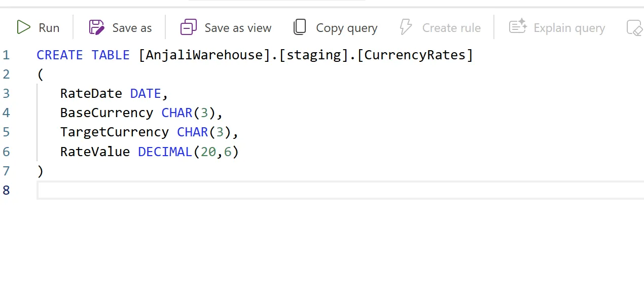Click the [CurrencyRates] table identifier

point(415,55)
